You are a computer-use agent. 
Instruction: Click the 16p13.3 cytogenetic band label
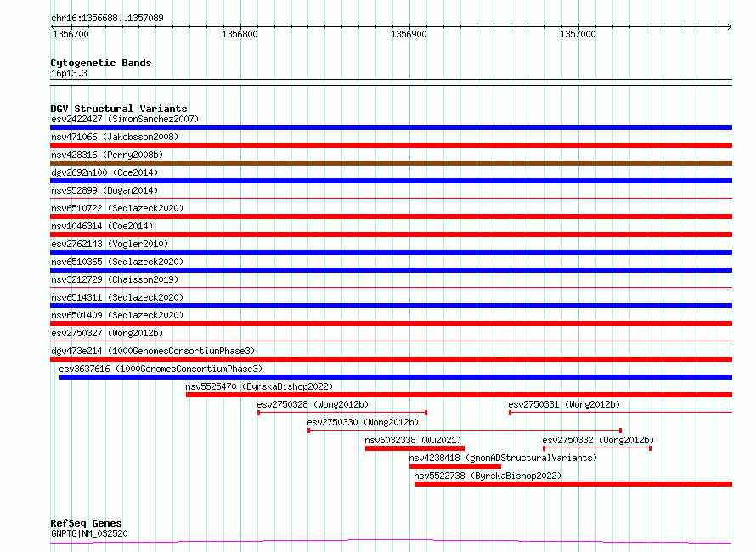coord(69,73)
